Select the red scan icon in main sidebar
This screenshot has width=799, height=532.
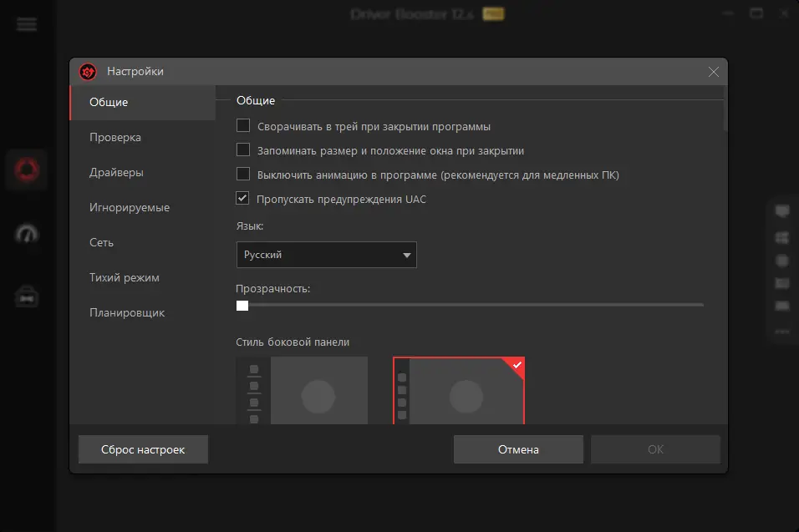coord(27,170)
